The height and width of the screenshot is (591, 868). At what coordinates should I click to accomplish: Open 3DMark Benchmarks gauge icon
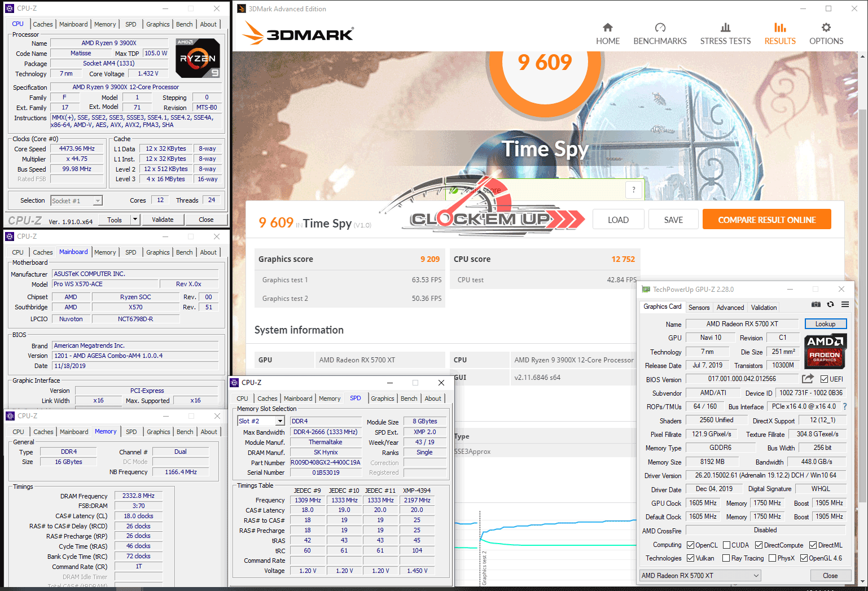(x=660, y=28)
